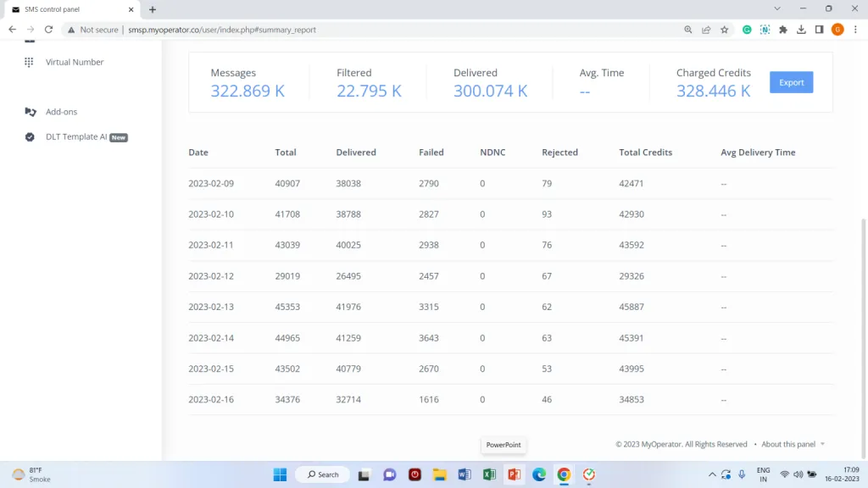Launch Word from the taskbar

[x=465, y=474]
